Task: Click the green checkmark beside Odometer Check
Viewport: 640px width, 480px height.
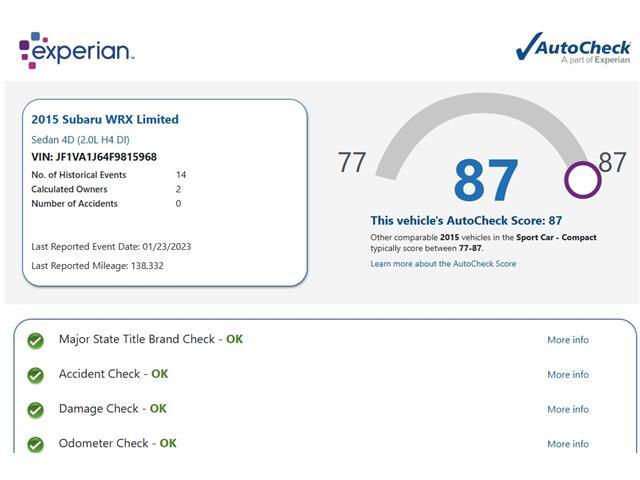Action: click(36, 444)
